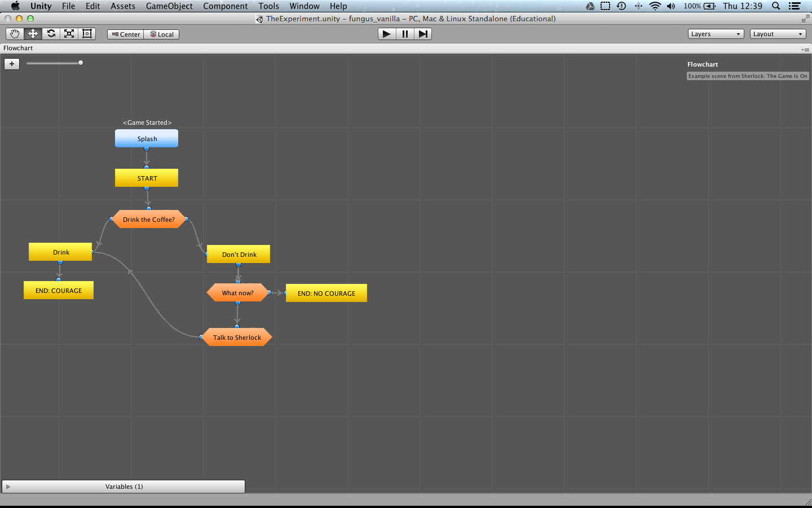
Task: Open the Help menu
Action: (x=338, y=6)
